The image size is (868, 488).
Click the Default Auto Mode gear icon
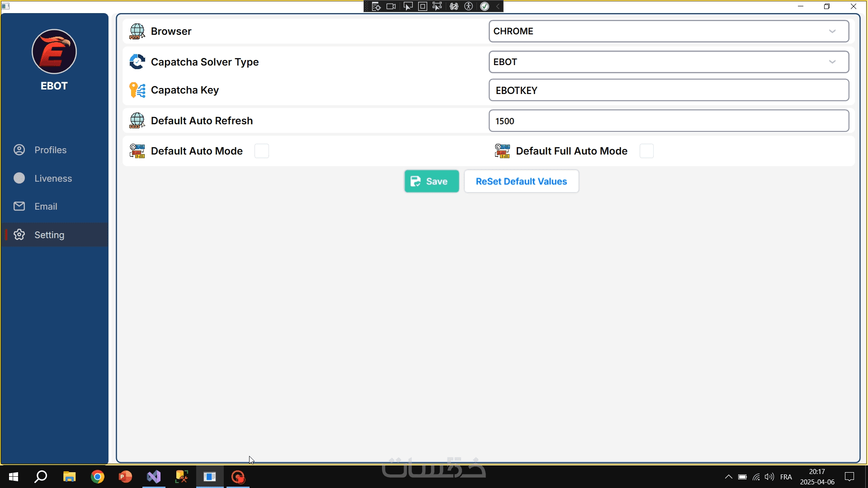pyautogui.click(x=137, y=151)
